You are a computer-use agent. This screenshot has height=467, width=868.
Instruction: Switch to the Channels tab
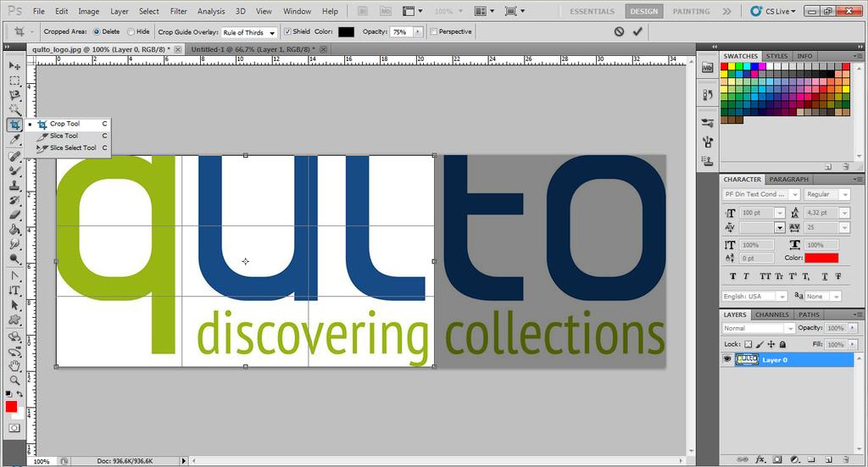click(x=771, y=314)
